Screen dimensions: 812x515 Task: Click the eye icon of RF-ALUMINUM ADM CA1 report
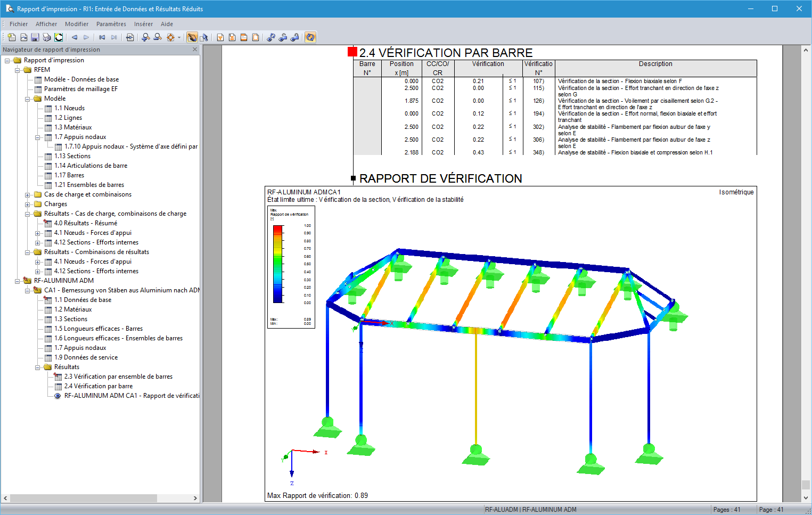point(58,396)
